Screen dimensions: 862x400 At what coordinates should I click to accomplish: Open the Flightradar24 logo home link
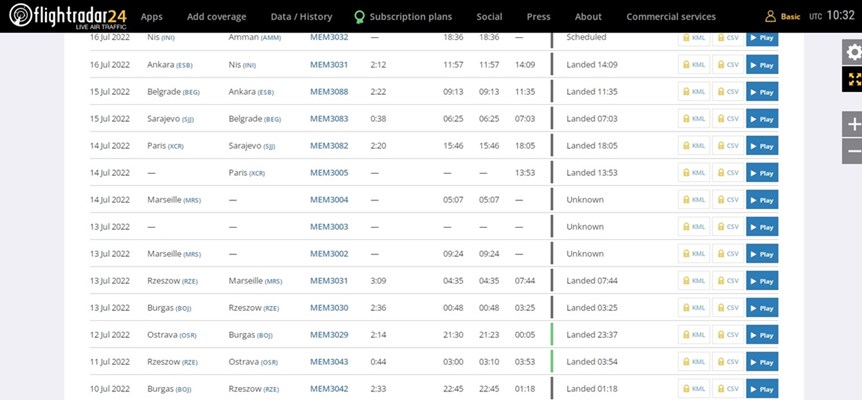tap(68, 16)
